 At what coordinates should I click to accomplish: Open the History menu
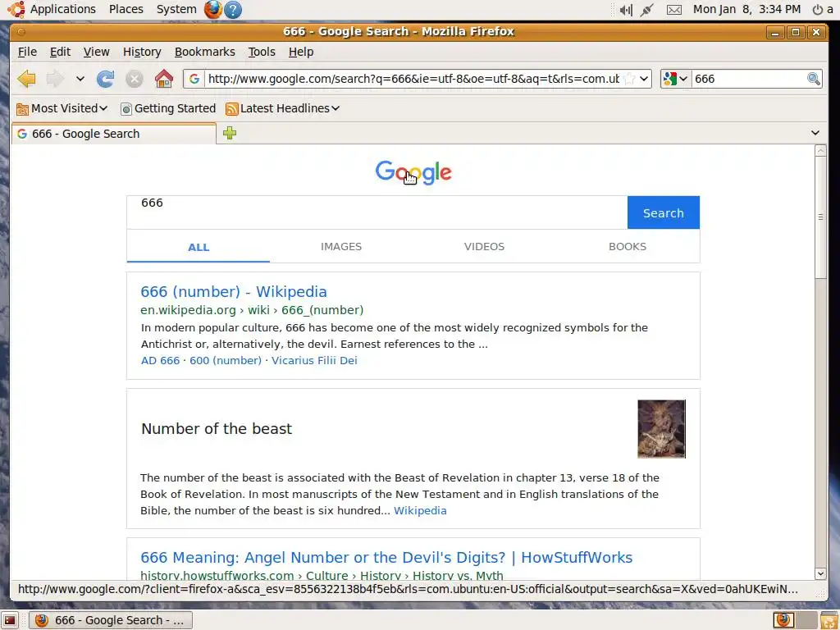pos(142,52)
